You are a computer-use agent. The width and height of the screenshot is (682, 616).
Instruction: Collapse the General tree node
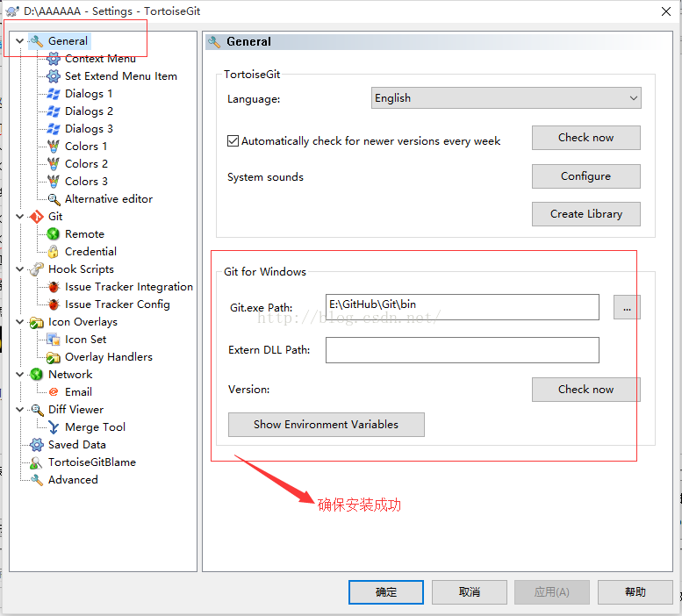pyautogui.click(x=19, y=41)
